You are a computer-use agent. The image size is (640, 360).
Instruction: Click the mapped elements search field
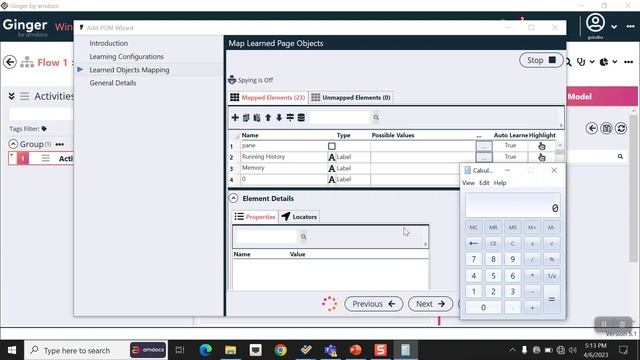(340, 118)
